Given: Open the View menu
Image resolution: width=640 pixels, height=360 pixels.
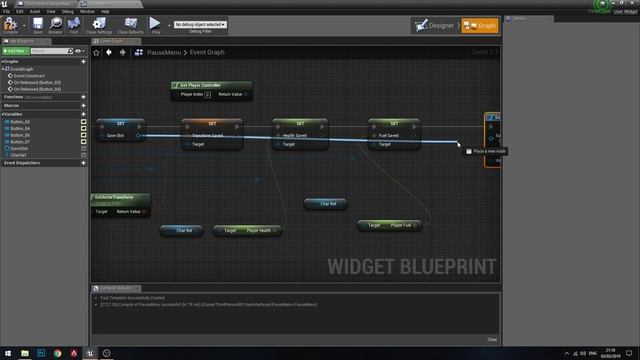Looking at the screenshot, I should (51, 11).
